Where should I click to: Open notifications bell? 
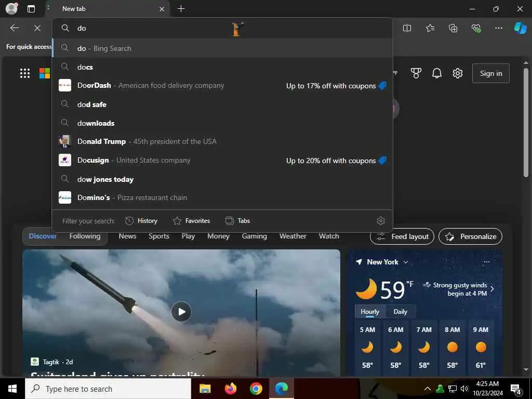[x=437, y=73]
